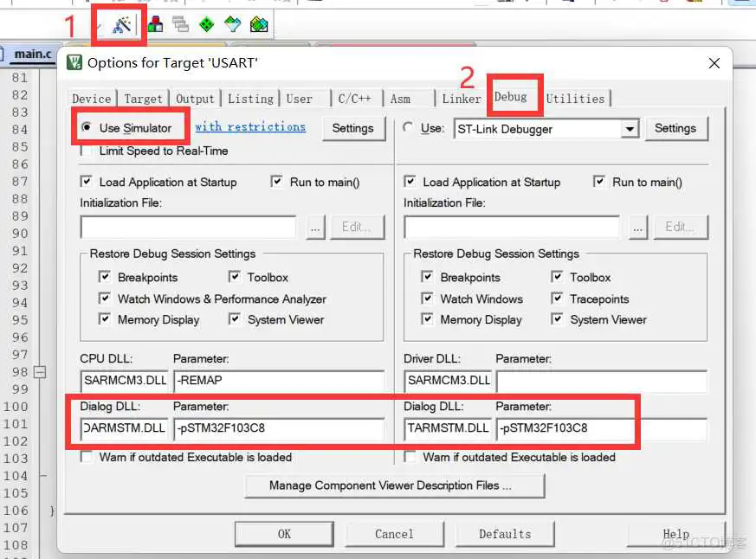
Task: Close the Options for Target dialog
Action: tap(714, 63)
